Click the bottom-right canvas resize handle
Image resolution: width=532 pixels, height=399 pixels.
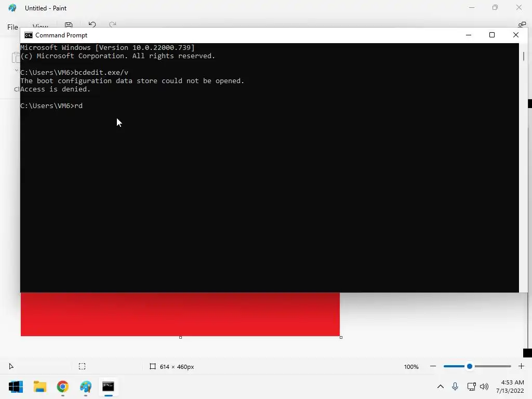(341, 337)
